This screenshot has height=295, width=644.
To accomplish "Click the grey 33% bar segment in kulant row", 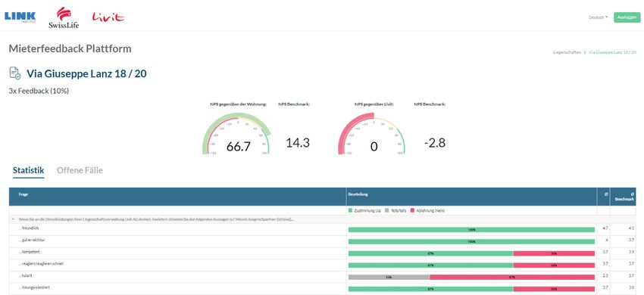I will tap(389, 277).
